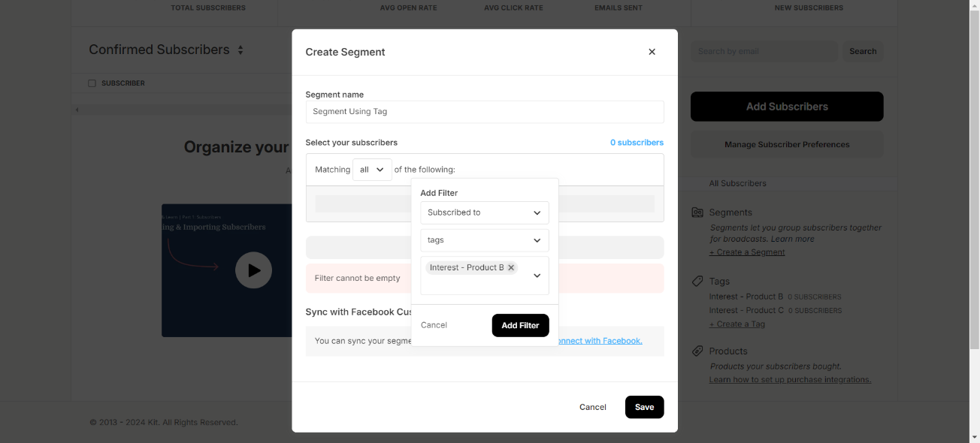Cancel the Add Filter popup
The image size is (980, 443).
[434, 325]
